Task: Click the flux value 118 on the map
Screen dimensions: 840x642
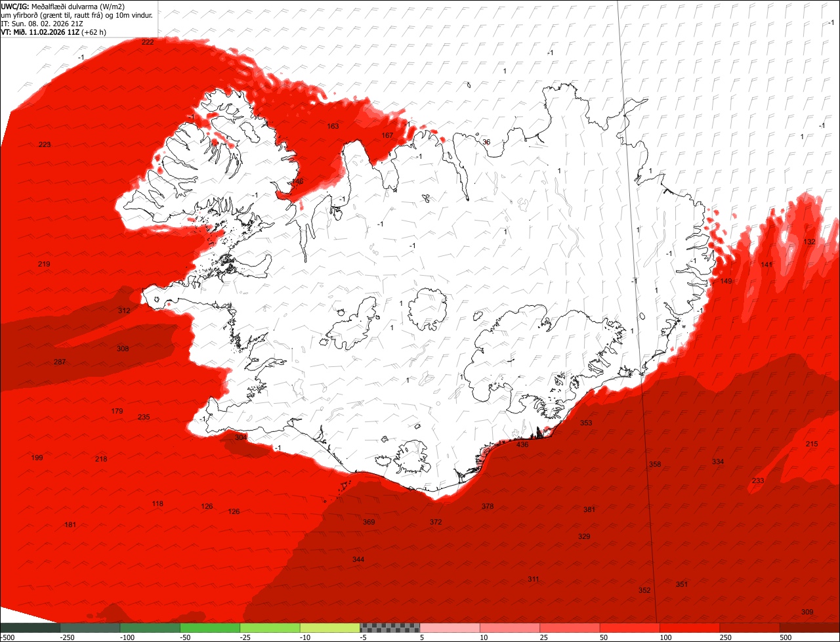Action: click(x=157, y=503)
